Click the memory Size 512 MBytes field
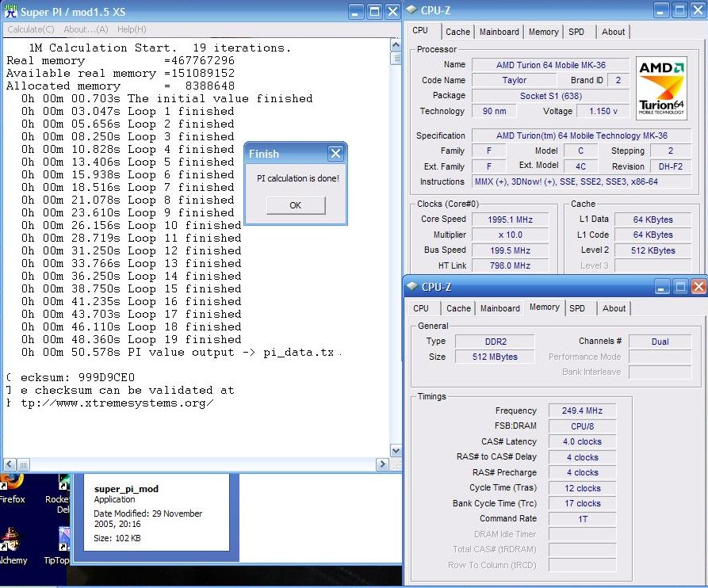This screenshot has width=708, height=588. point(496,357)
